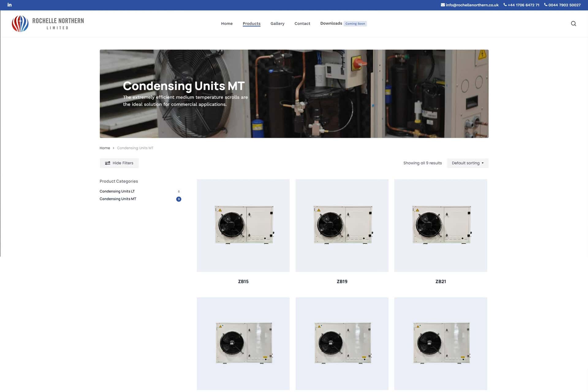This screenshot has width=588, height=392.
Task: Click the Coming Soon badge
Action: 355,24
